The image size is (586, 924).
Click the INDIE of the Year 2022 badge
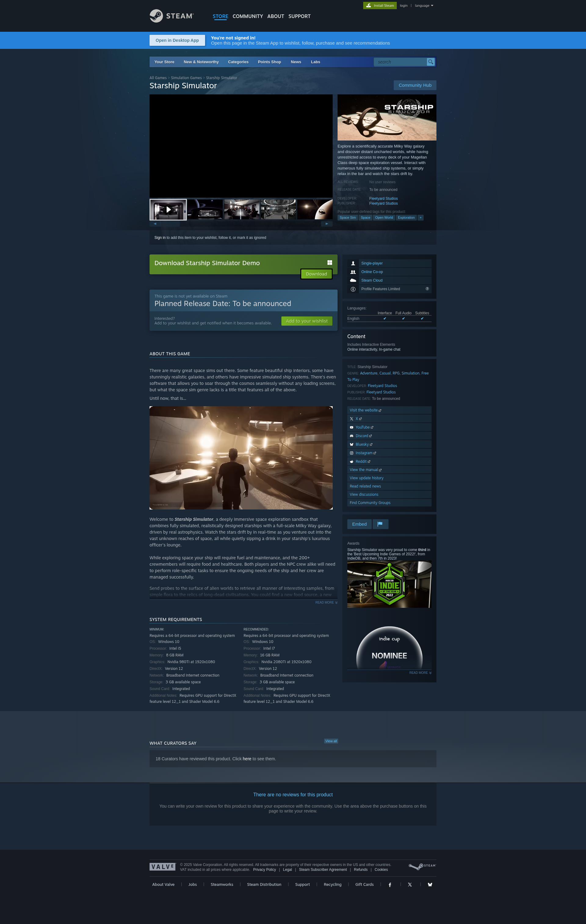click(389, 584)
